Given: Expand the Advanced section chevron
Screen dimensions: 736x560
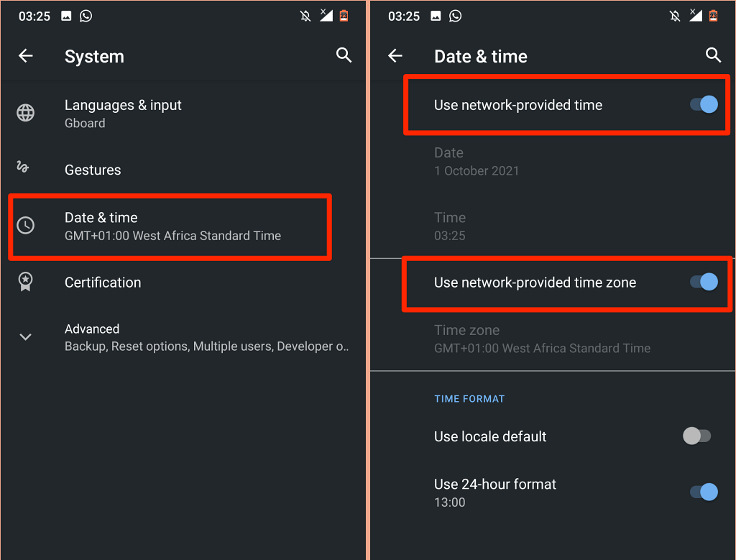Looking at the screenshot, I should pyautogui.click(x=26, y=336).
